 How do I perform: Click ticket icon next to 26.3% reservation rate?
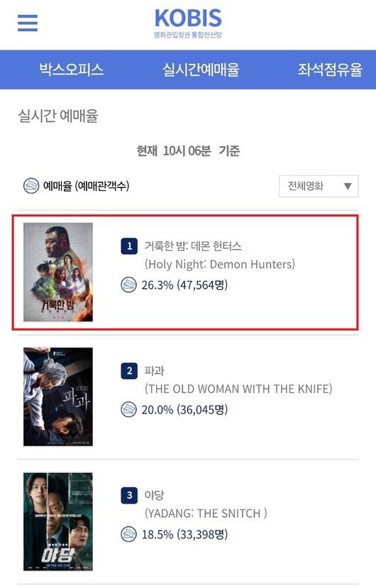(x=128, y=285)
